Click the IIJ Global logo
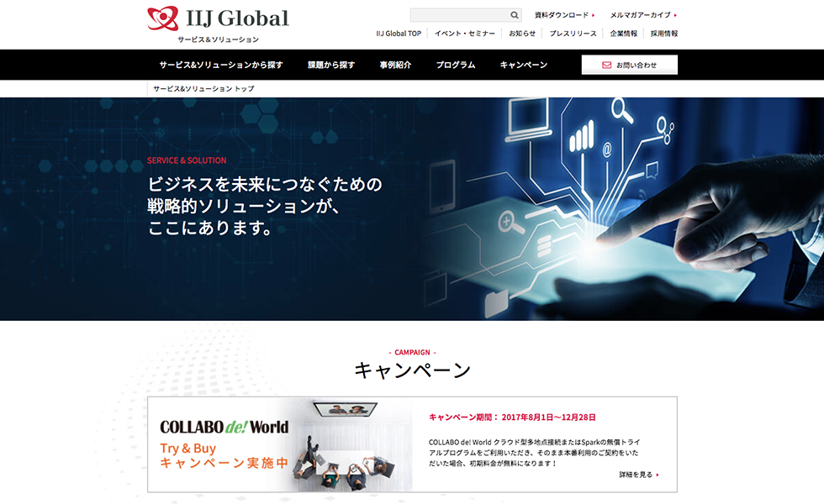 tap(218, 18)
